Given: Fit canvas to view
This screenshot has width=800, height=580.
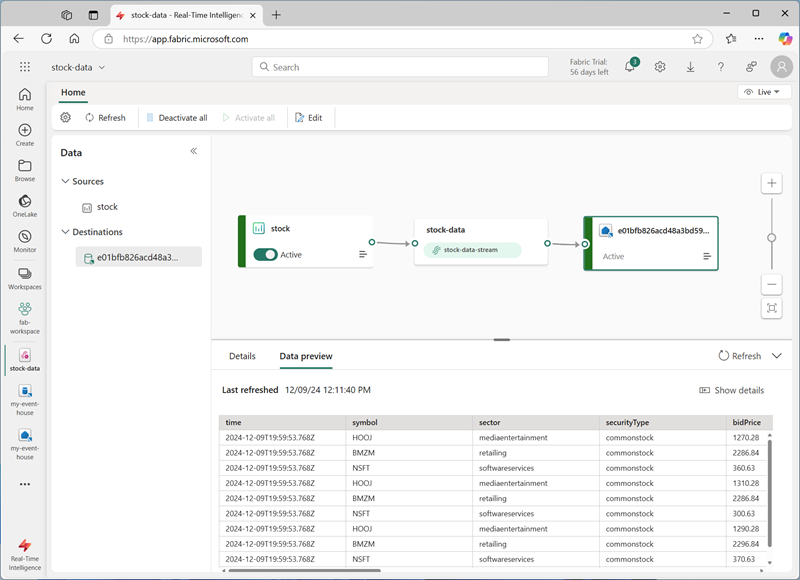Looking at the screenshot, I should click(x=771, y=308).
